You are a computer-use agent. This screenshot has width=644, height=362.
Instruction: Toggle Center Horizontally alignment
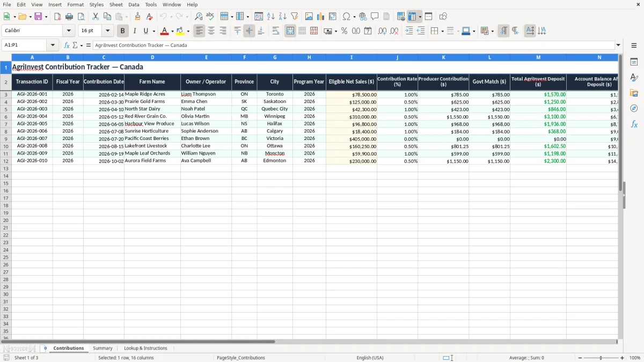coord(211,31)
